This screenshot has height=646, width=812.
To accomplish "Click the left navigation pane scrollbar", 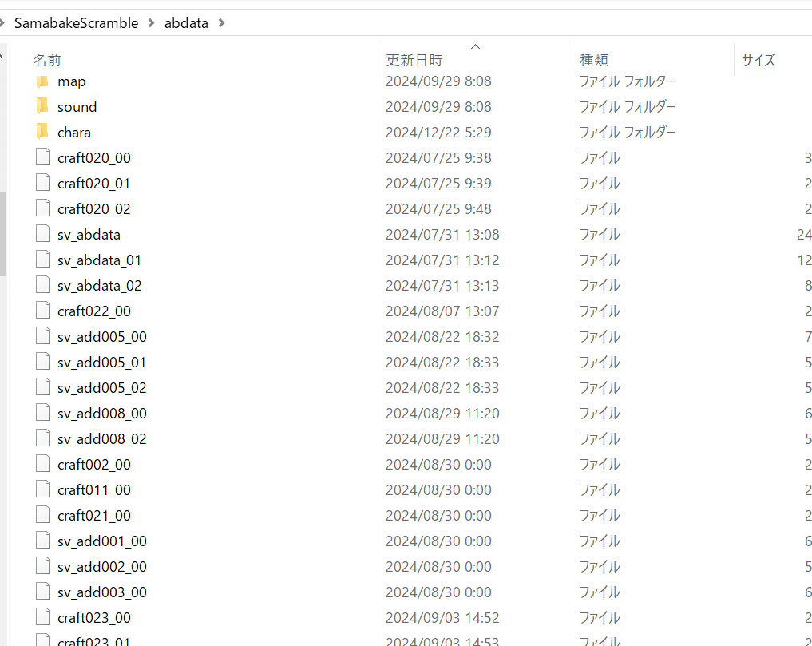I will (x=3, y=234).
